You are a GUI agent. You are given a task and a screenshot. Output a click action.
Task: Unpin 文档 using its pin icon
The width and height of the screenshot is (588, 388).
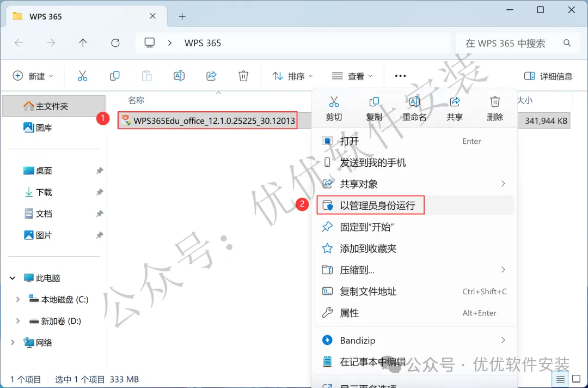[x=100, y=214]
